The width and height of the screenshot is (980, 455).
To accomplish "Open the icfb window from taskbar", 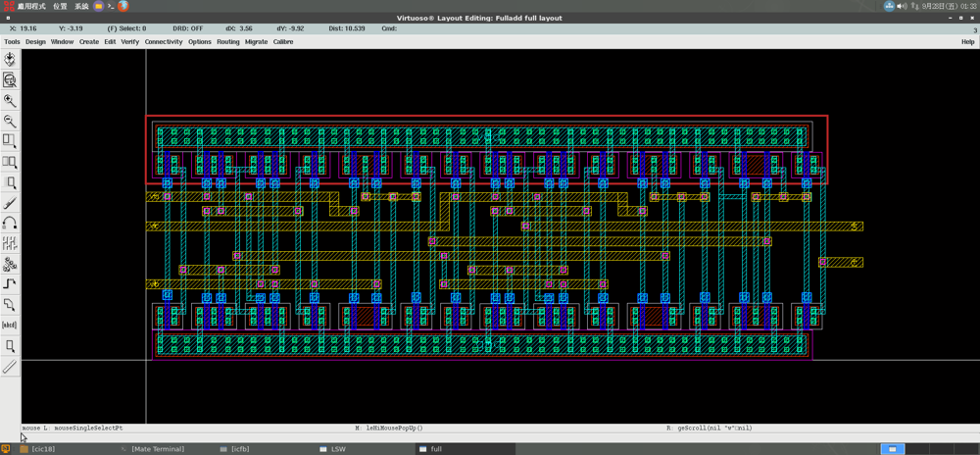I will [x=239, y=449].
